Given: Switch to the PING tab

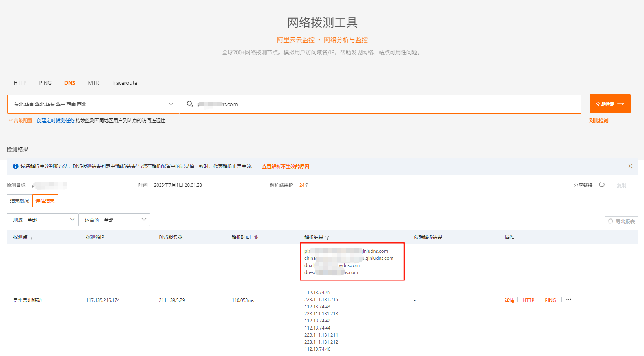Looking at the screenshot, I should pyautogui.click(x=45, y=83).
